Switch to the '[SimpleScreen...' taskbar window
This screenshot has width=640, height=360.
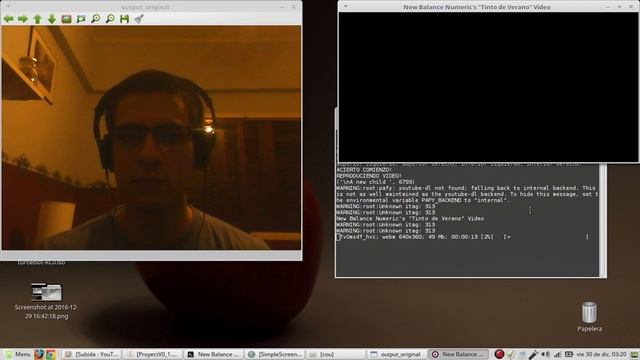[275, 354]
